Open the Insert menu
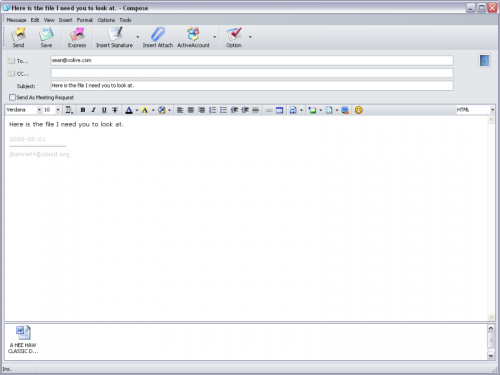Viewport: 500px width, 375px height. (x=65, y=20)
